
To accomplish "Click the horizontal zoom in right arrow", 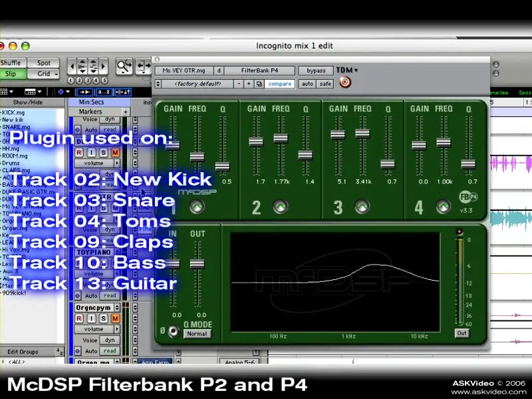I will (104, 66).
